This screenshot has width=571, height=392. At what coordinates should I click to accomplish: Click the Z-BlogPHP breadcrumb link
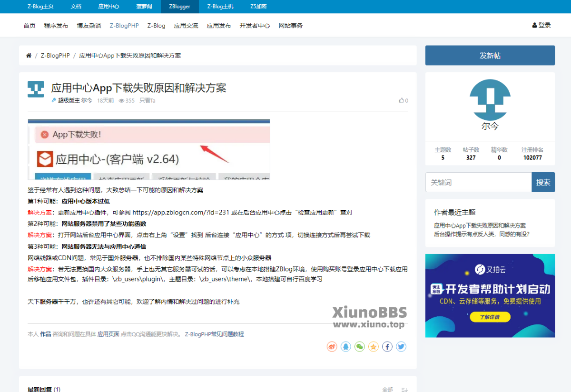(55, 56)
